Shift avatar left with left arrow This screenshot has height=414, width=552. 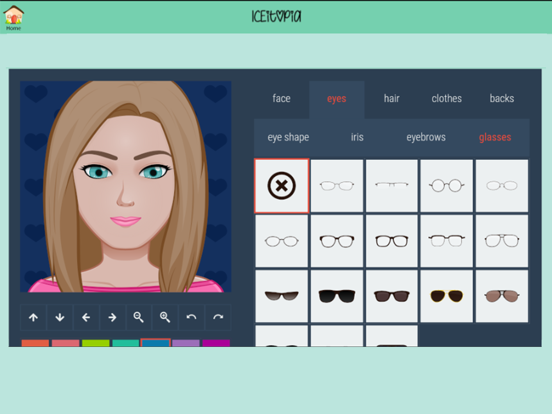tap(86, 318)
